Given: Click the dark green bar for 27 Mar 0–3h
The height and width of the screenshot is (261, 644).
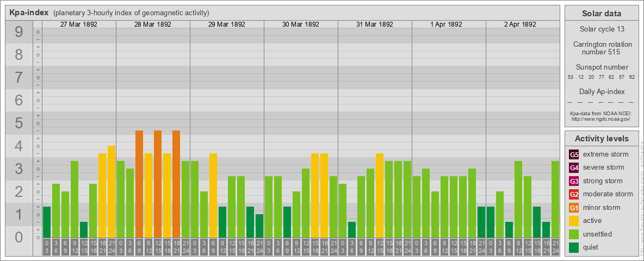Looking at the screenshot, I should [47, 222].
